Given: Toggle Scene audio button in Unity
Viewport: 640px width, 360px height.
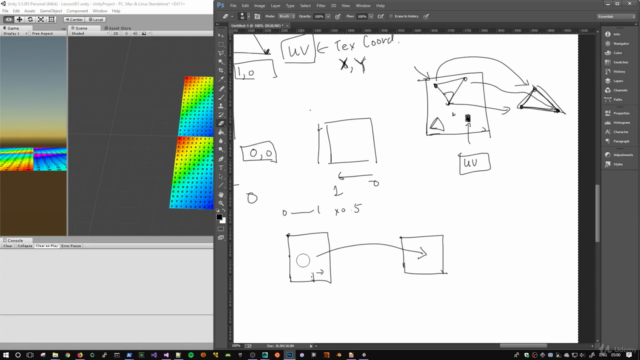Looking at the screenshot, I should [135, 33].
